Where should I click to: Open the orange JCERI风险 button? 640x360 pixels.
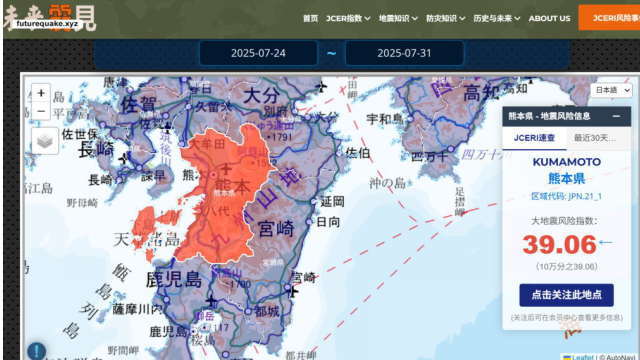coord(609,18)
